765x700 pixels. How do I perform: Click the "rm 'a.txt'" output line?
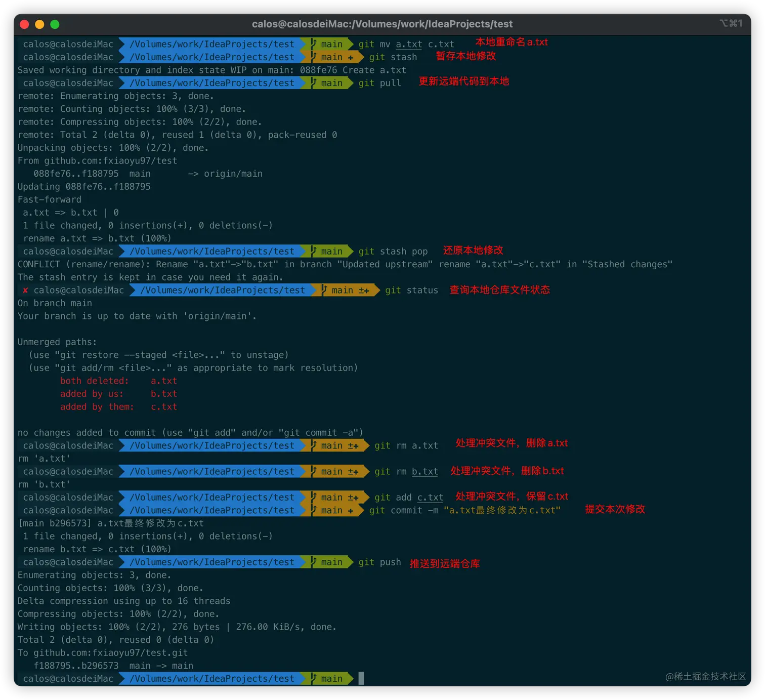coord(44,459)
